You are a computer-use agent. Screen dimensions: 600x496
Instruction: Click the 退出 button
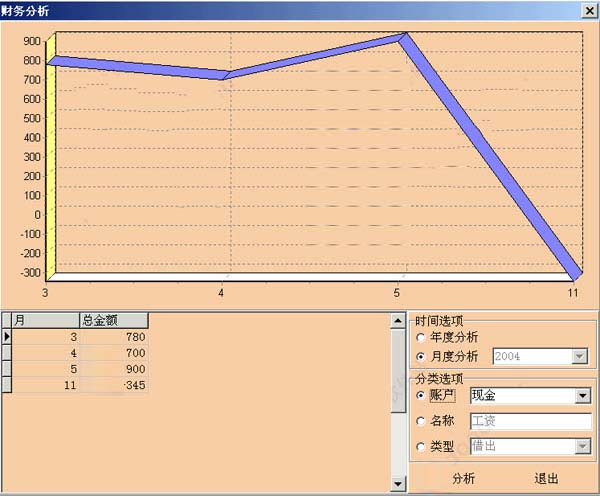[x=546, y=478]
